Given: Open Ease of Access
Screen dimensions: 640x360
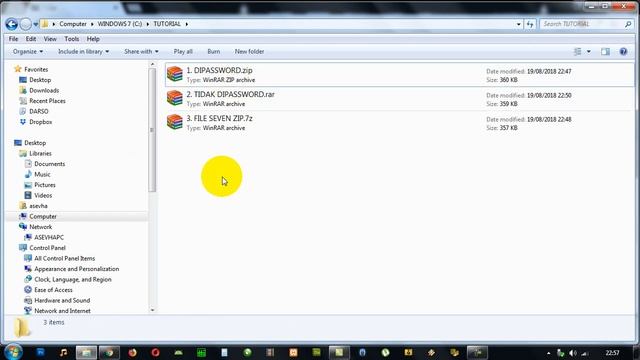Looking at the screenshot, I should tap(53, 290).
